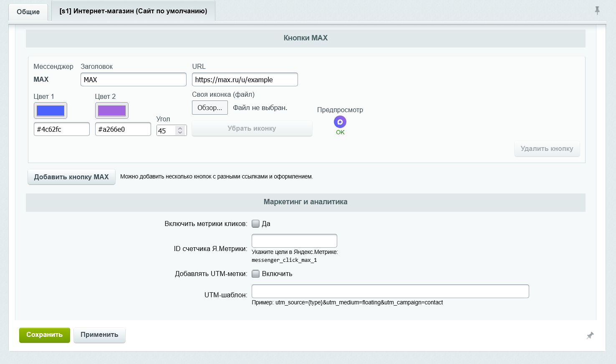
Task: Open the blue Цвет 1 color swatch
Action: (x=50, y=110)
